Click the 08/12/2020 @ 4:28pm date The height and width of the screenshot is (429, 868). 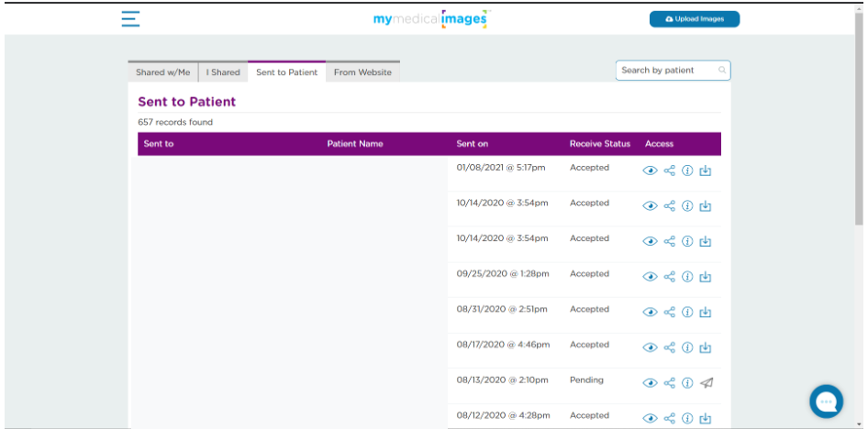tap(503, 415)
